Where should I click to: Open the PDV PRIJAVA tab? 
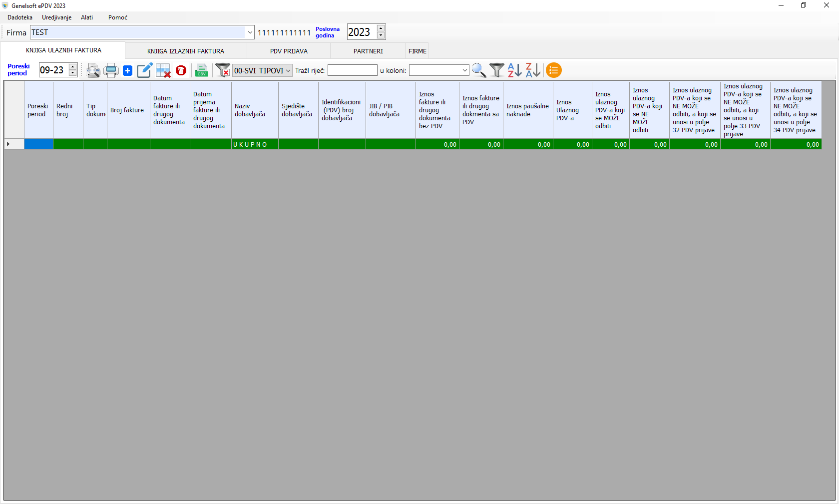[289, 51]
